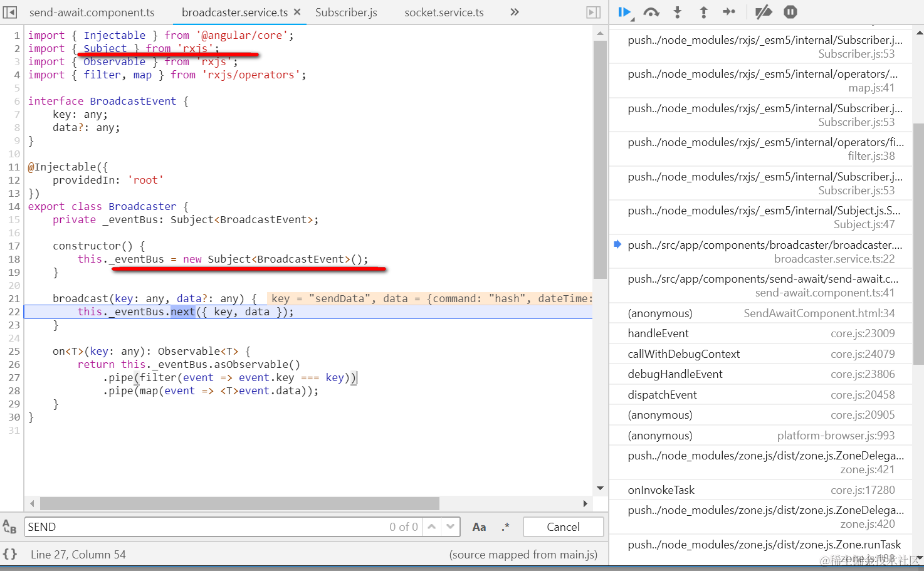Select the send-await.component.ts:41 stack frame

pyautogui.click(x=761, y=286)
